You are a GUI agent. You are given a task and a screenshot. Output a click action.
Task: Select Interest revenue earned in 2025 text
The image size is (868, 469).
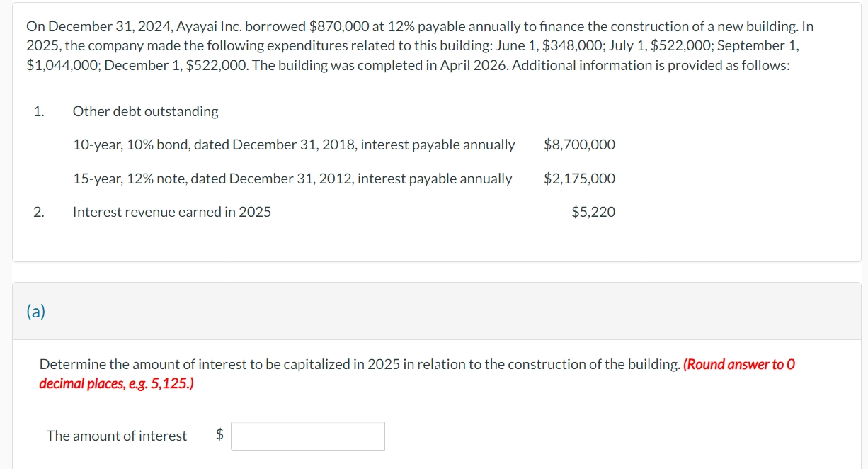coord(171,211)
